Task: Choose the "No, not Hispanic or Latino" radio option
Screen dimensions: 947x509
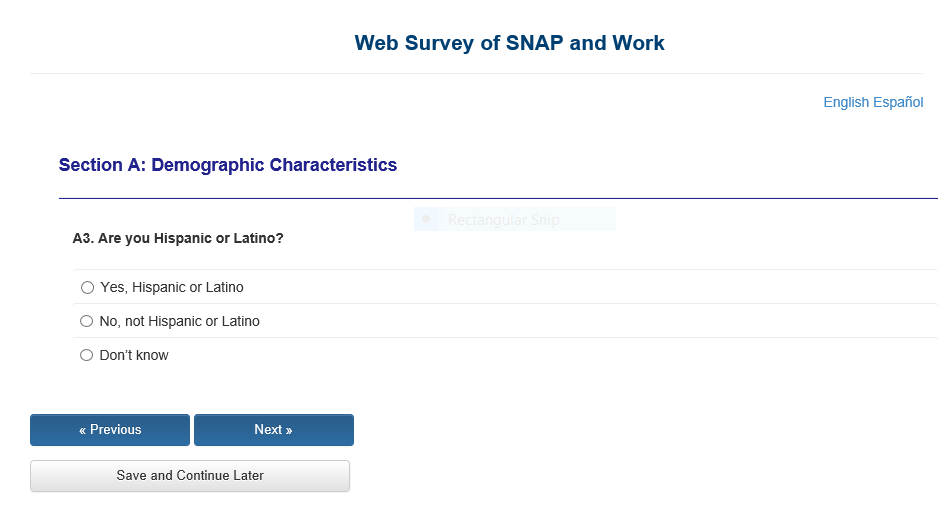Action: click(x=87, y=322)
